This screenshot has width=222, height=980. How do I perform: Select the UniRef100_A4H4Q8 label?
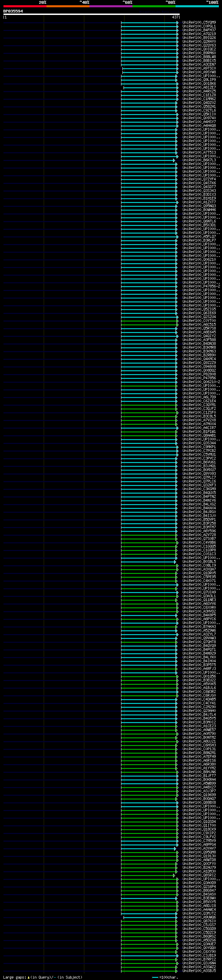pos(199,125)
